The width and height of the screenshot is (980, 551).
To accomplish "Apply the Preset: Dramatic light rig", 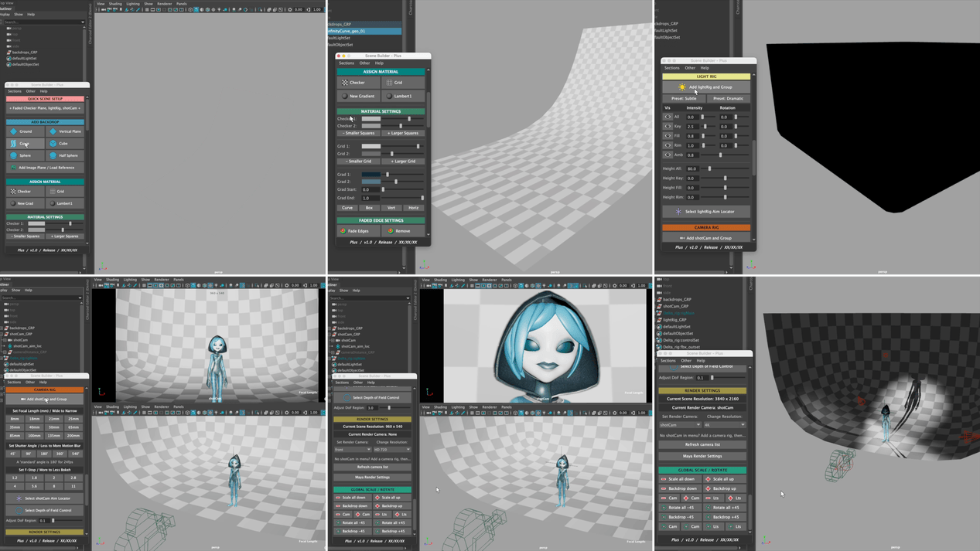I will 729,99.
